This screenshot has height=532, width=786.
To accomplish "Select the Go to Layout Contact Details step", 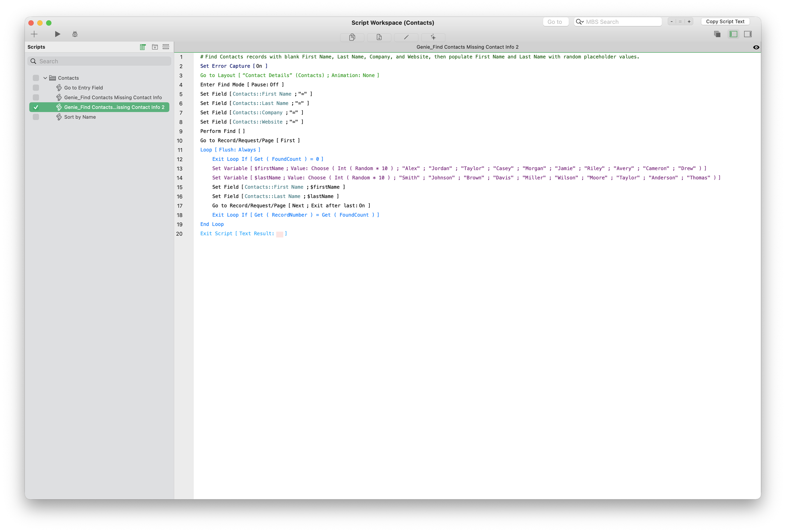I will point(290,75).
